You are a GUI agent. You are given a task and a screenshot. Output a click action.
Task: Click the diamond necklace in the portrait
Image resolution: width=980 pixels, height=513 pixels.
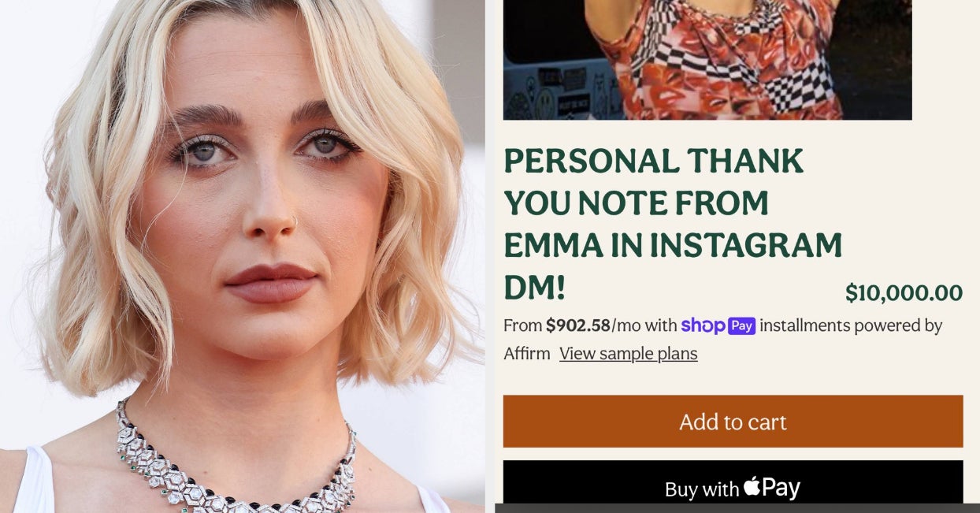point(236,461)
